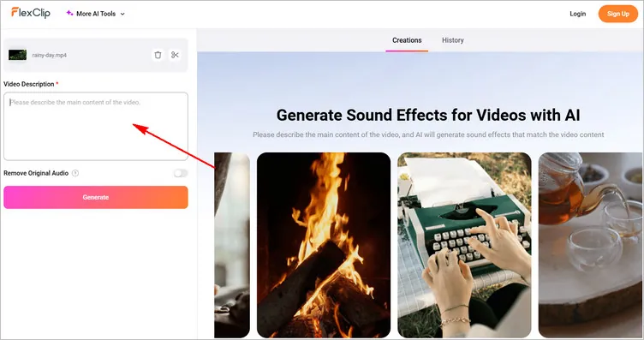Open the Login link

click(x=577, y=14)
